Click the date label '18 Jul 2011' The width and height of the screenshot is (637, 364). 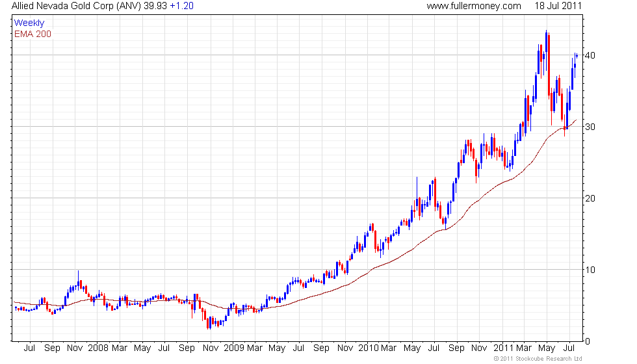pyautogui.click(x=558, y=6)
